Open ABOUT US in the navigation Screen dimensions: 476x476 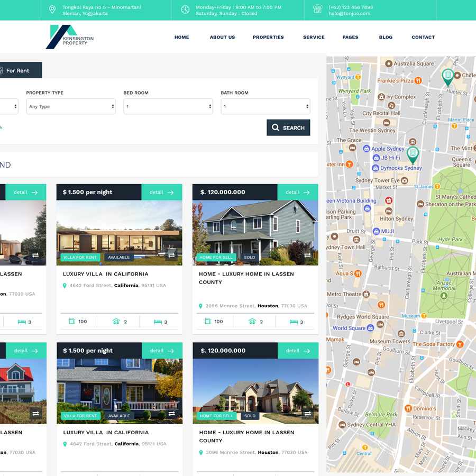pyautogui.click(x=222, y=37)
